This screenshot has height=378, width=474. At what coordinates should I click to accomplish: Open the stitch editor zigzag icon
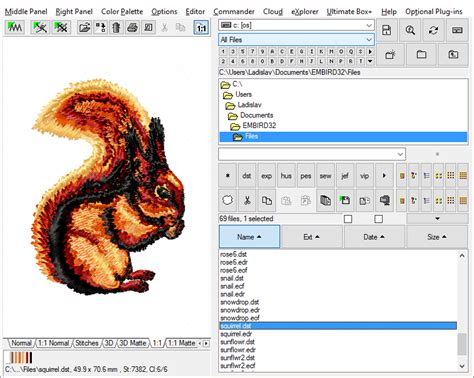[x=15, y=27]
